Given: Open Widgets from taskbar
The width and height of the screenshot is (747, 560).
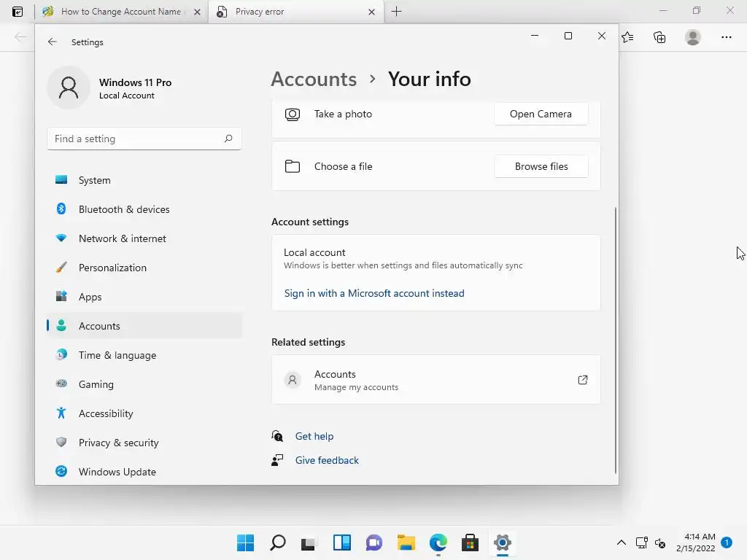Looking at the screenshot, I should pyautogui.click(x=342, y=542).
